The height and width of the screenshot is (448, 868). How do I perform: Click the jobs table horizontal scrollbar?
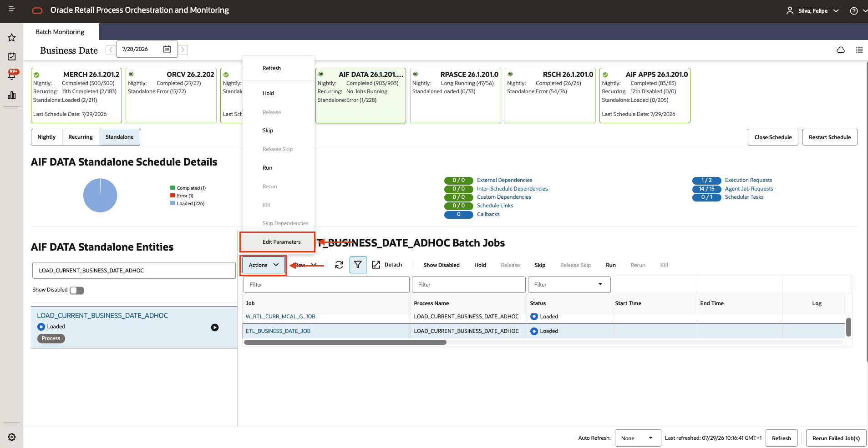[x=345, y=342]
